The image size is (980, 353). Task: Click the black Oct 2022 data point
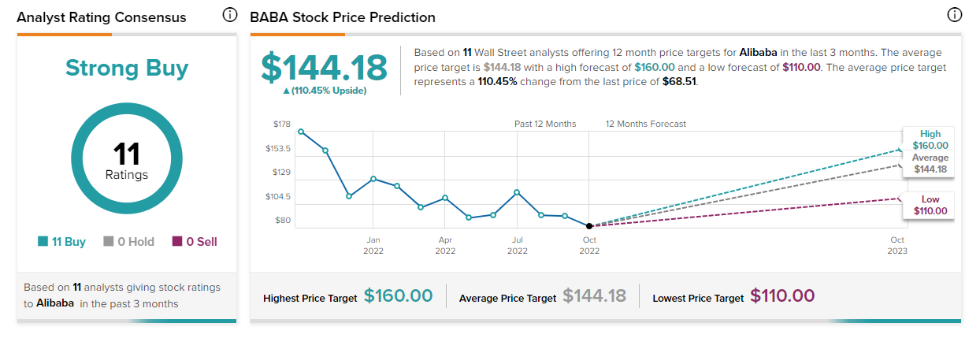tap(589, 226)
